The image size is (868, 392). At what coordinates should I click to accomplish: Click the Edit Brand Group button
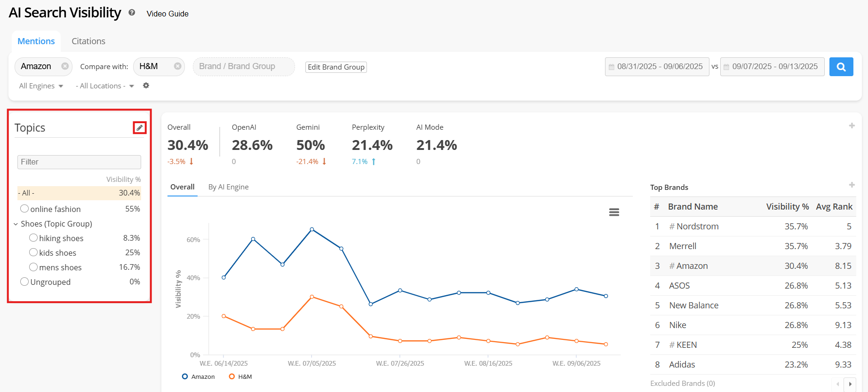click(336, 67)
